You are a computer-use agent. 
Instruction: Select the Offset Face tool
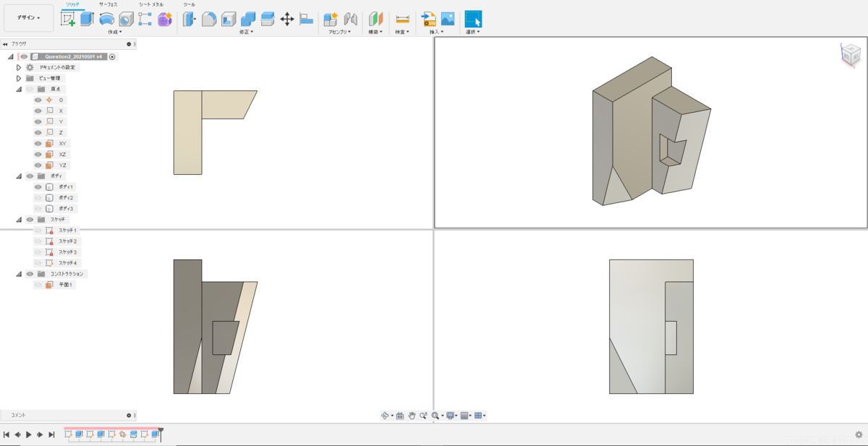coord(268,20)
